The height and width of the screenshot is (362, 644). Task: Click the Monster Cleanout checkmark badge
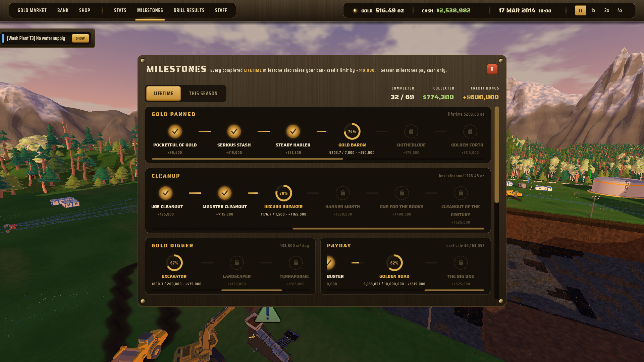click(x=224, y=193)
